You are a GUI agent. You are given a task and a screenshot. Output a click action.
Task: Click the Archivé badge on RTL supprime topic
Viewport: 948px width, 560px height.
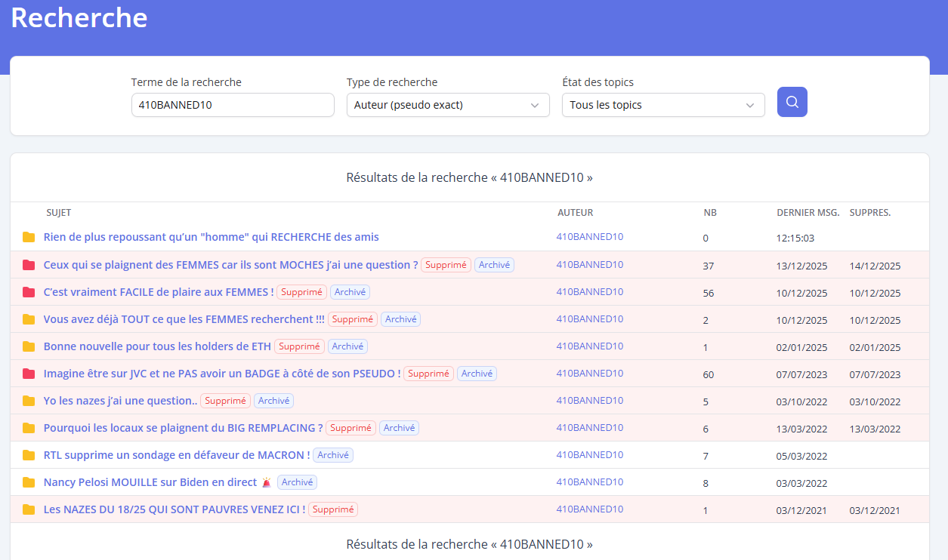click(x=333, y=455)
